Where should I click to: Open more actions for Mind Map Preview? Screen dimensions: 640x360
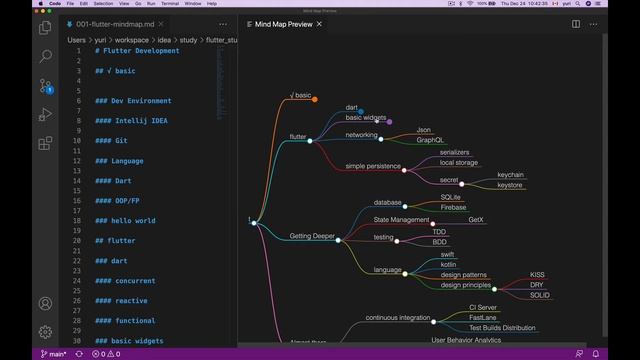593,24
